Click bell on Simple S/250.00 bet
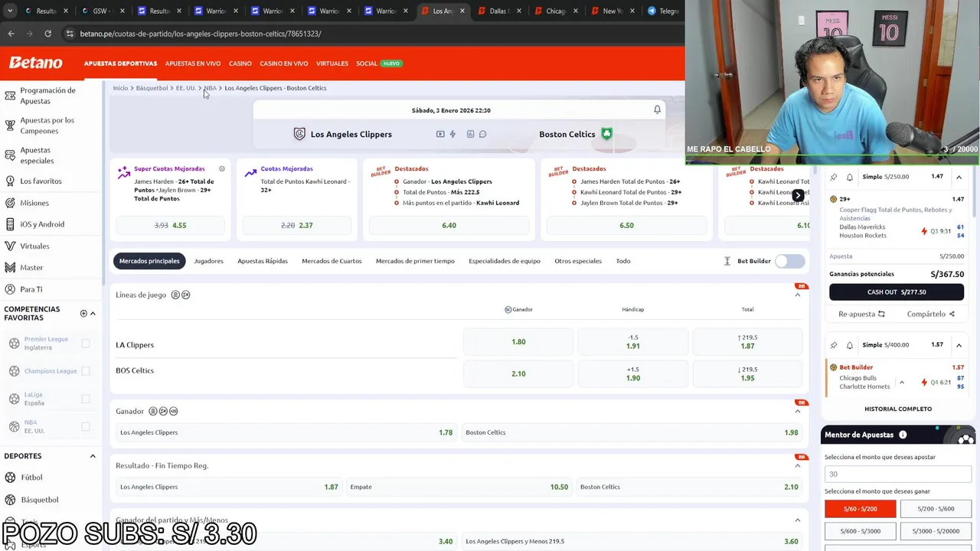The height and width of the screenshot is (551, 980). (850, 177)
